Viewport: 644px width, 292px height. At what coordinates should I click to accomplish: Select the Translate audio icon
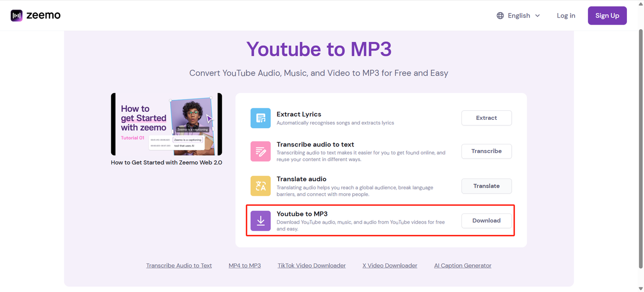(x=261, y=186)
